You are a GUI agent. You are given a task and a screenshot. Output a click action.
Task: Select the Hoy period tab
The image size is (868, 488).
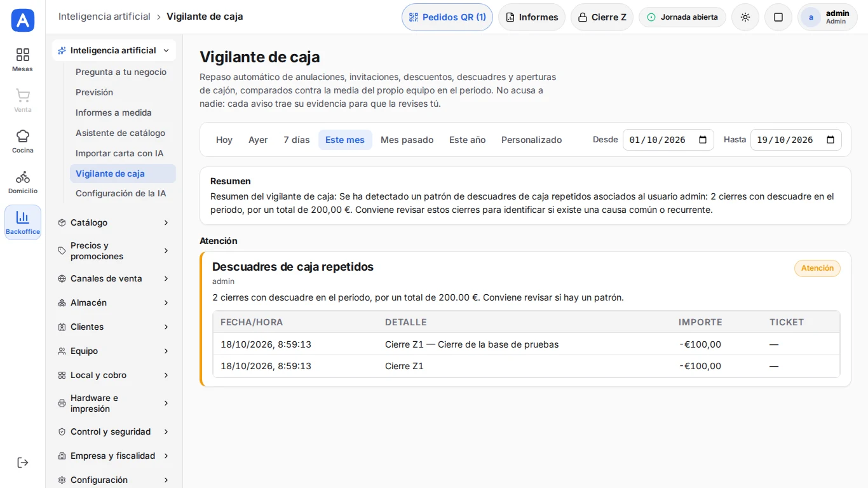pyautogui.click(x=224, y=140)
